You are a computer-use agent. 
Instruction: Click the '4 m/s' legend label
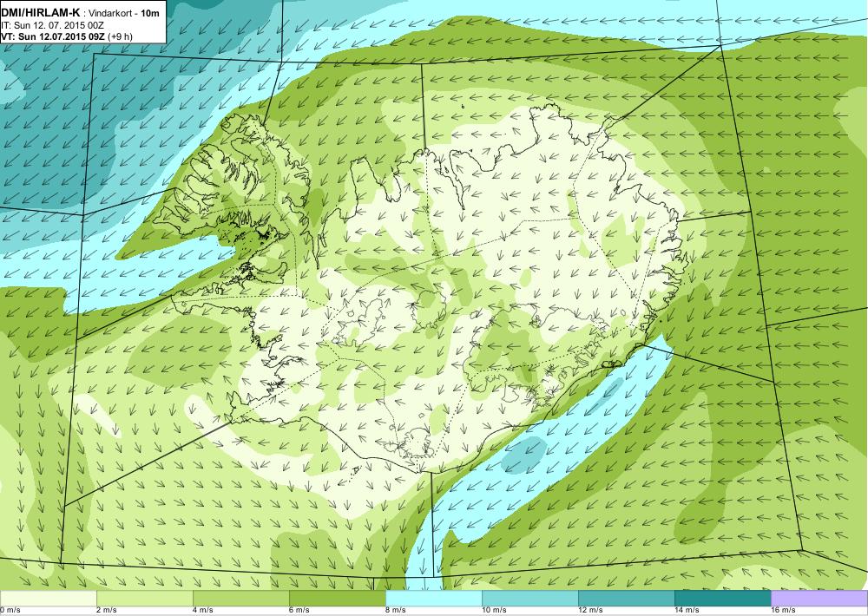(x=203, y=611)
